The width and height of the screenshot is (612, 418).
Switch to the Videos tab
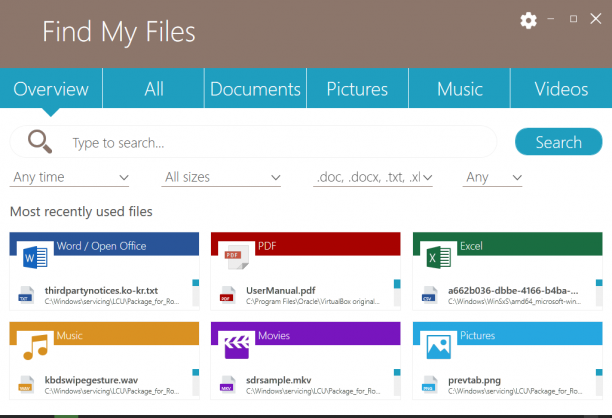click(561, 89)
